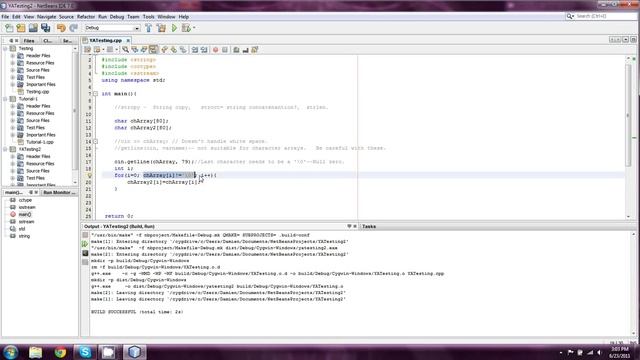Click Previous Bookmark icon in editor toolbar
This screenshot has height=360, width=640.
(164, 50)
